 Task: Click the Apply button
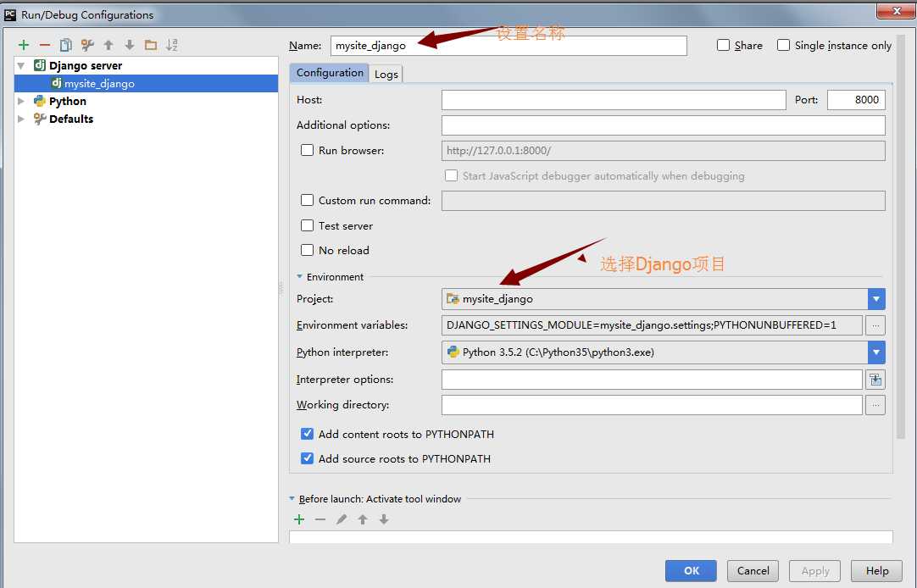click(814, 570)
